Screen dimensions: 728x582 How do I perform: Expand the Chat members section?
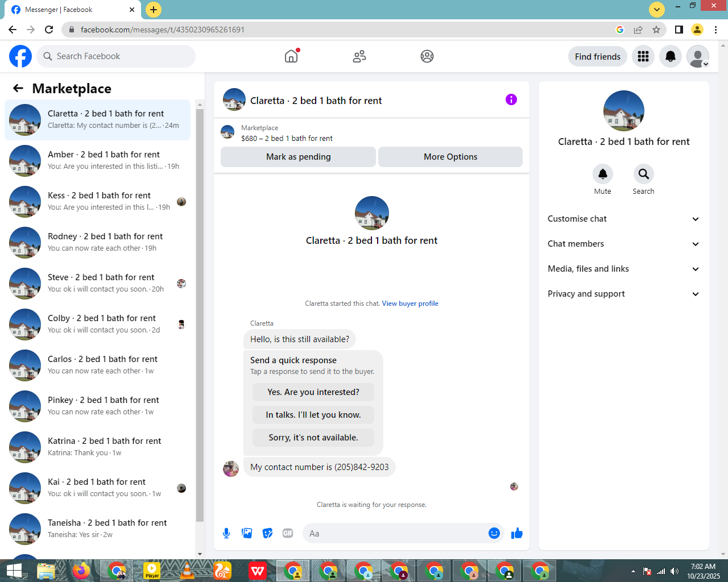pos(624,244)
